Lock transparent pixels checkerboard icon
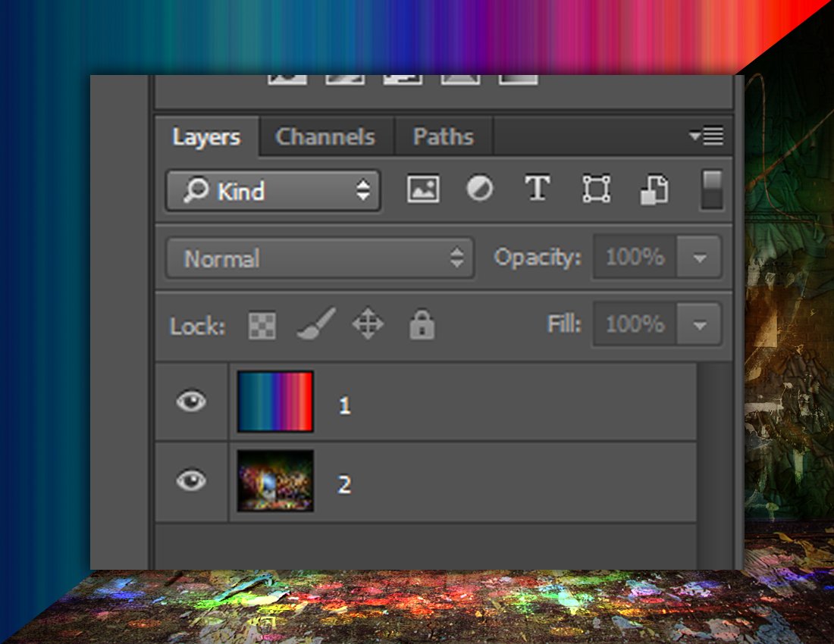 click(x=262, y=327)
